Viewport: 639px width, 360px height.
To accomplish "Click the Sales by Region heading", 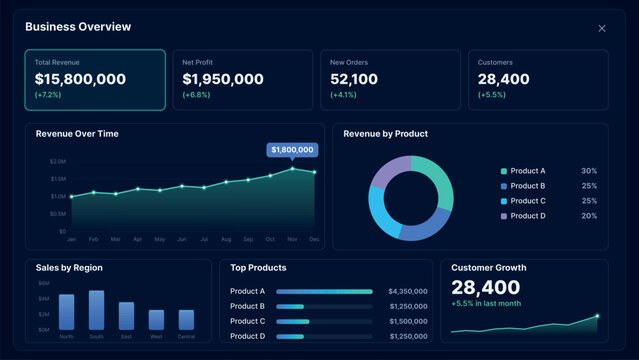I will 69,268.
